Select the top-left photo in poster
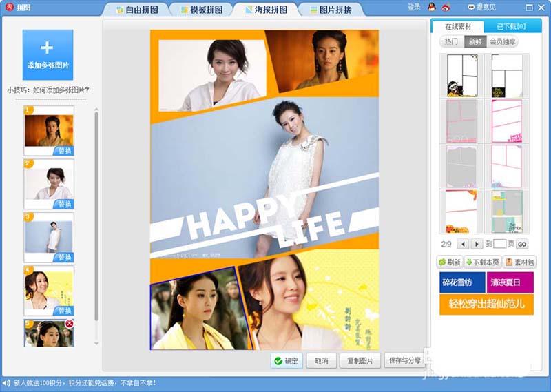The image size is (551, 392). (x=213, y=74)
